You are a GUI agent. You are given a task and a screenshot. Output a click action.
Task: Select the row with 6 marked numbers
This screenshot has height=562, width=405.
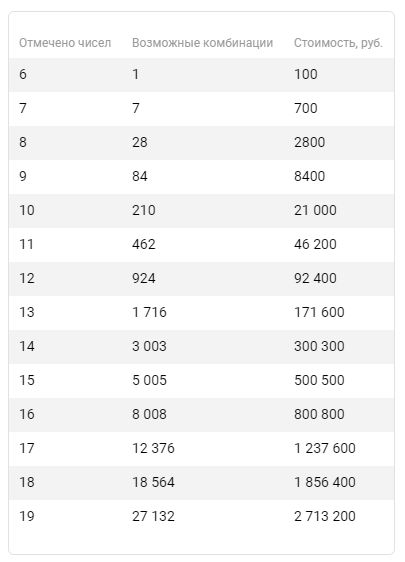tap(201, 75)
